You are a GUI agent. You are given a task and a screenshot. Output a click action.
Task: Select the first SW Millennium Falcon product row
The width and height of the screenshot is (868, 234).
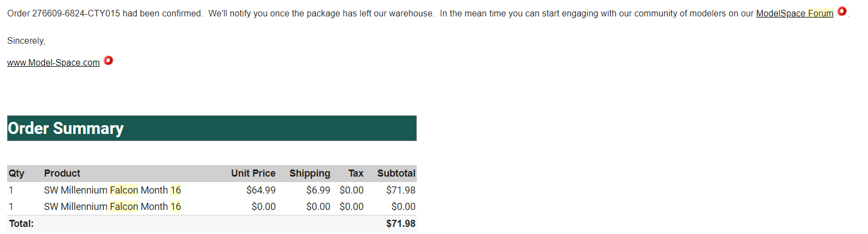click(113, 190)
